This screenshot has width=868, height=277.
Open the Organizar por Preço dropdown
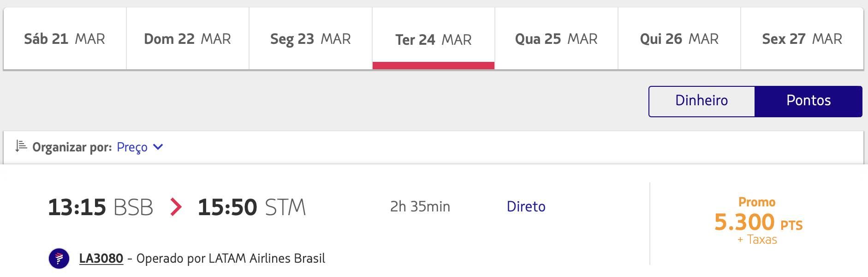140,147
